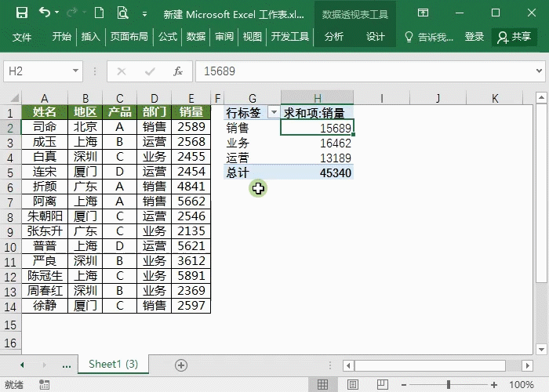549x392 pixels.
Task: Click header cell 部门
Action: 154,112
